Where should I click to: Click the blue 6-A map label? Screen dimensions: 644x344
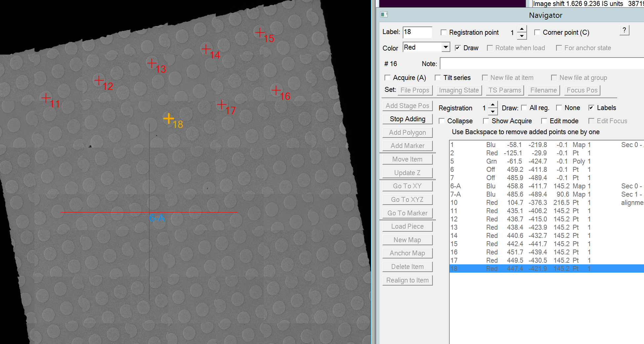[157, 218]
